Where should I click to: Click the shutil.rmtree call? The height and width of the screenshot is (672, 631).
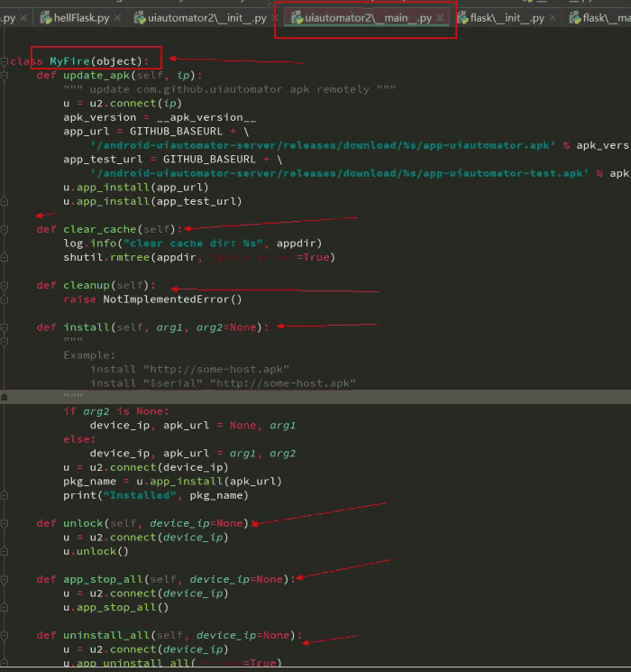coord(199,258)
